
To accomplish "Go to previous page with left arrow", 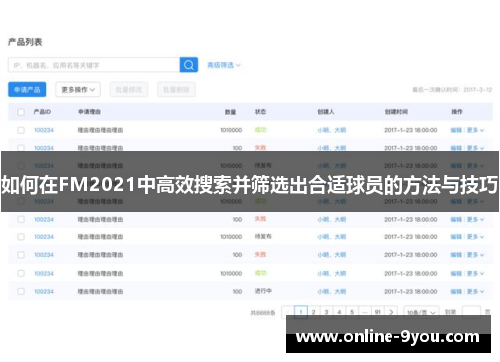I will [x=288, y=312].
